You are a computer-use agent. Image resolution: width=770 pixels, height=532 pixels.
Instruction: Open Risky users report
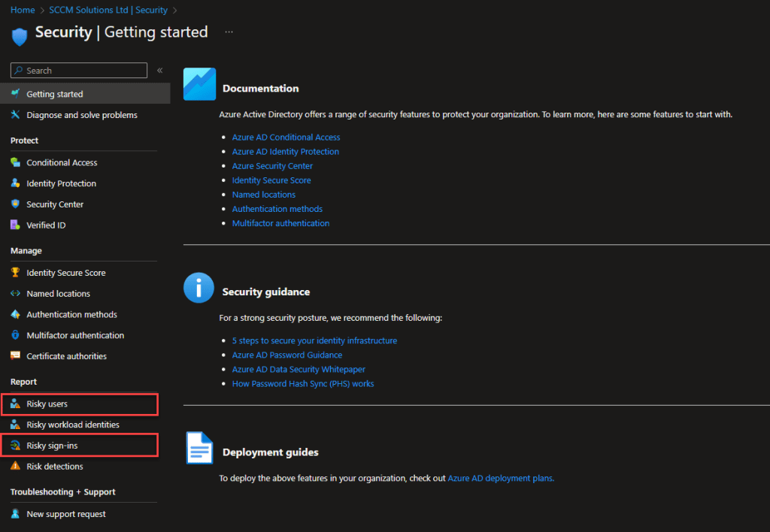coord(47,404)
